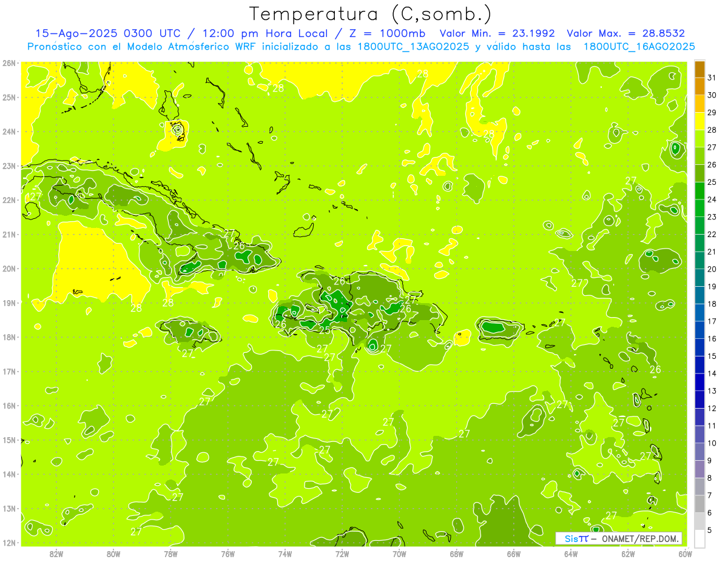728x562 pixels.
Task: Click the 20N latitude axis label
Action: 8,269
